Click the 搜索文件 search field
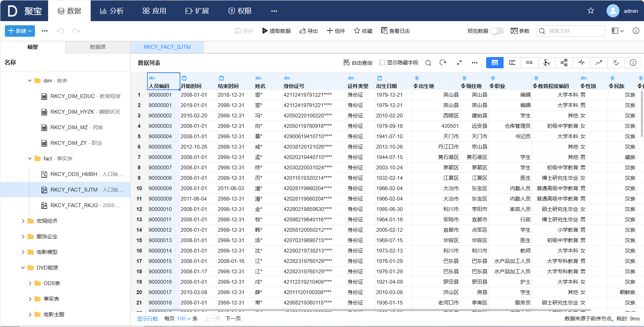 [571, 31]
